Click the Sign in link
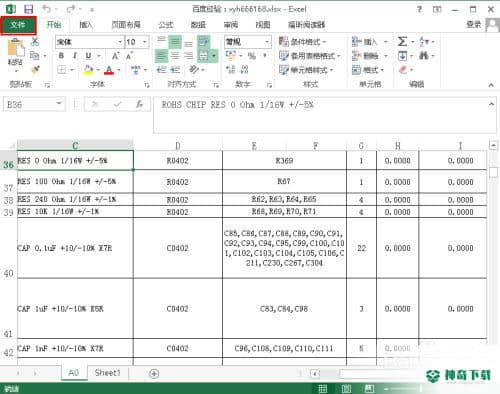 click(x=473, y=24)
